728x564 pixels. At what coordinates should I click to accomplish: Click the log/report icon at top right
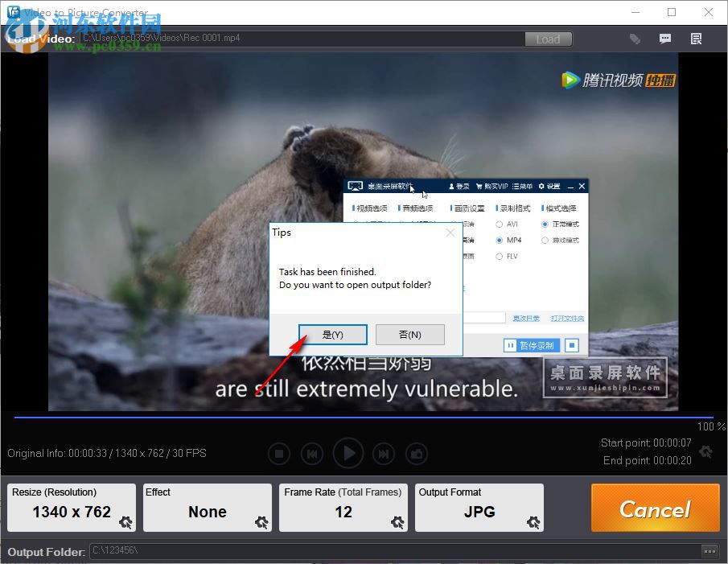[x=696, y=38]
